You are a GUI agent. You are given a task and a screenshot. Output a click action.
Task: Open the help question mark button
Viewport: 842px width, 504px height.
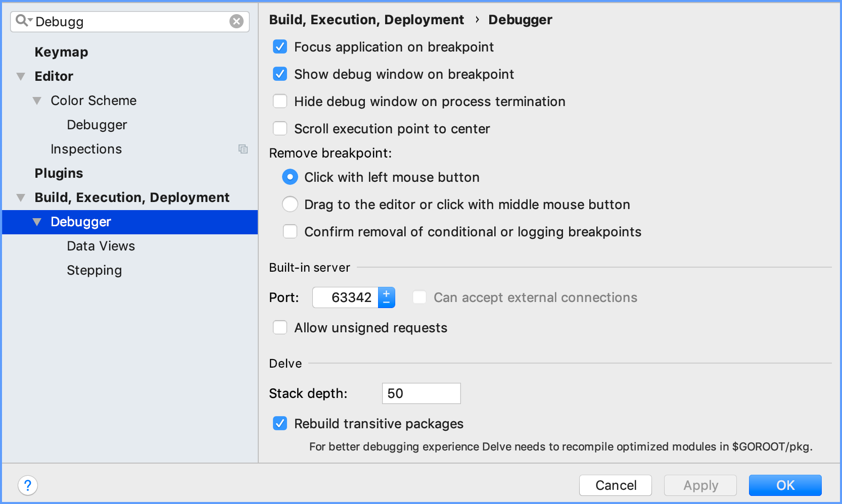click(28, 485)
